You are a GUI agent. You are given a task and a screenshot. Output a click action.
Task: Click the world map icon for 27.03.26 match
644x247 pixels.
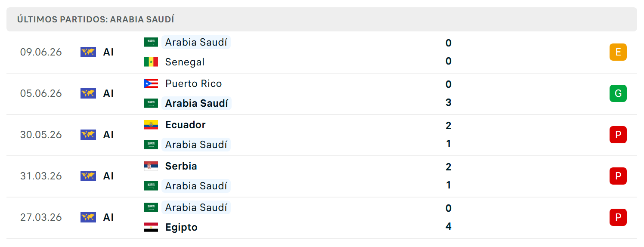88,217
